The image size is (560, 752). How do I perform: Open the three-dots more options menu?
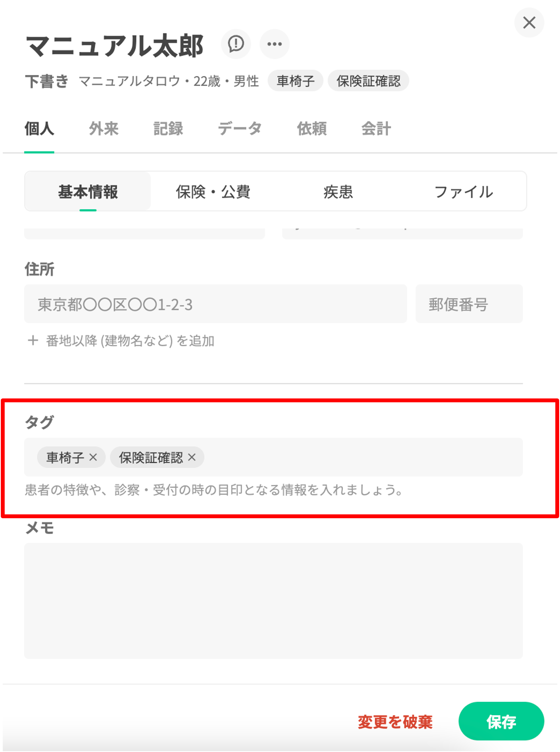tap(274, 44)
